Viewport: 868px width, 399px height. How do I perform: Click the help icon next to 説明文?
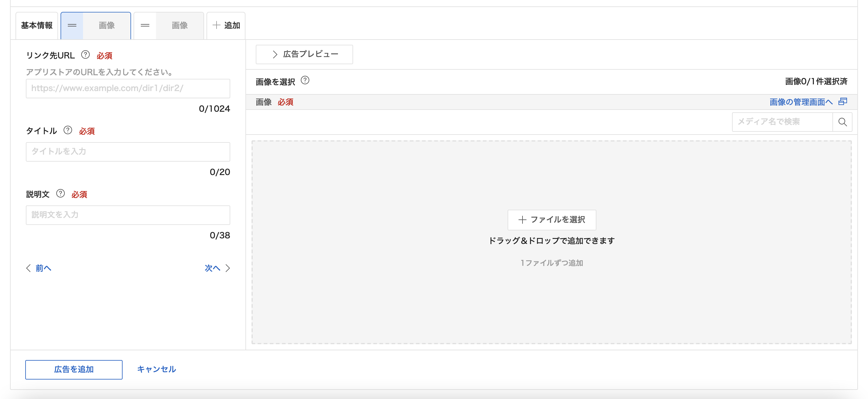[x=60, y=194]
